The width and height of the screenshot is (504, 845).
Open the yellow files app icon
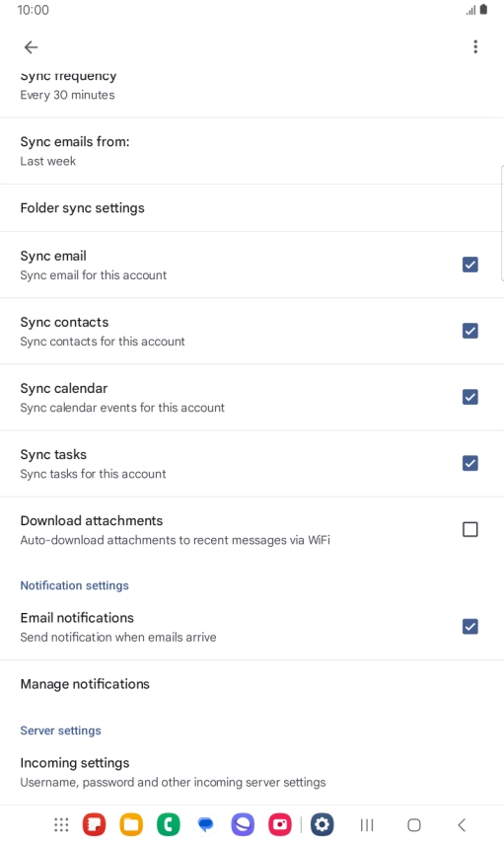pos(131,824)
